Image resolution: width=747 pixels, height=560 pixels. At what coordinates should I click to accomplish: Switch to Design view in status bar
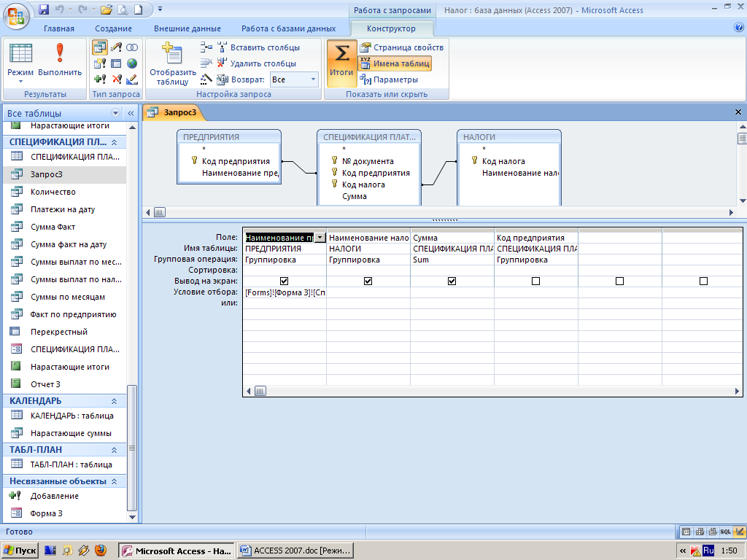point(739,532)
